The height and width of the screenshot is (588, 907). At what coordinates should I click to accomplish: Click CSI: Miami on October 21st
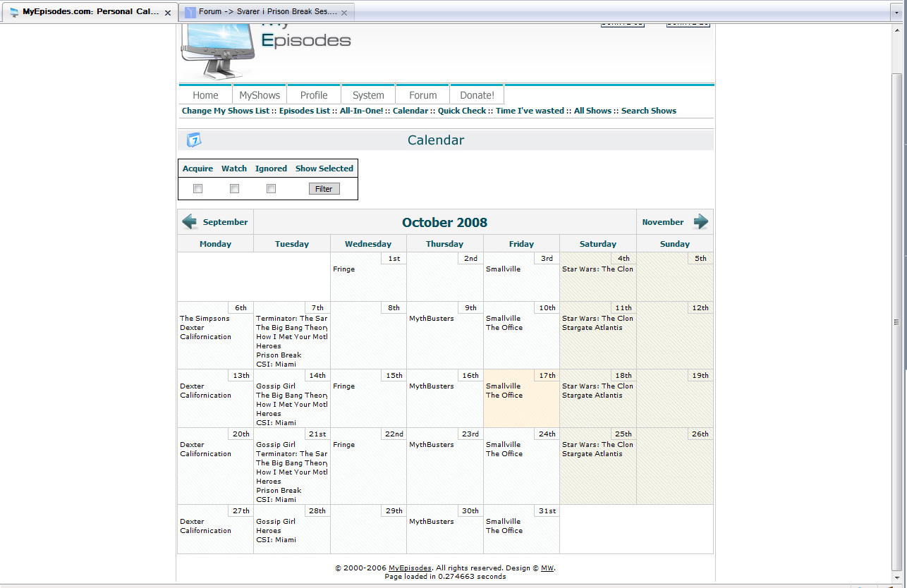(x=276, y=500)
